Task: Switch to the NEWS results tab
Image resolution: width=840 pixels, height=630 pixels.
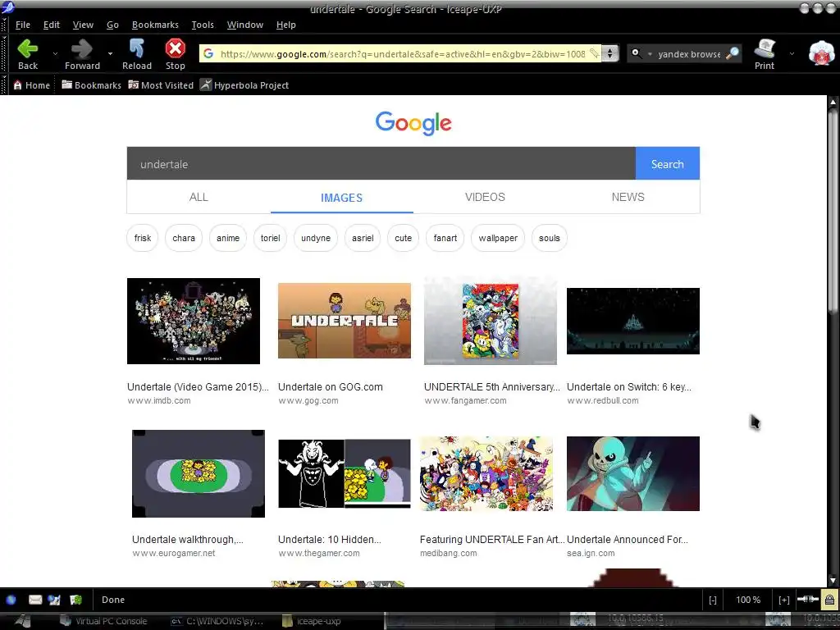Action: point(628,197)
